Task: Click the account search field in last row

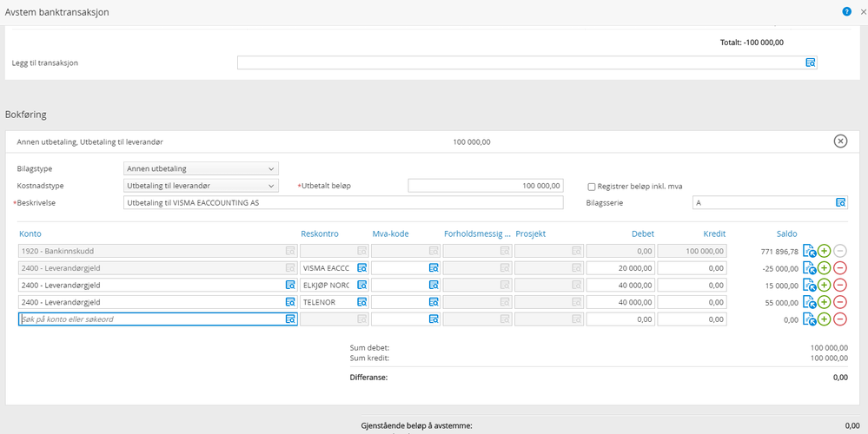Action: pos(158,319)
